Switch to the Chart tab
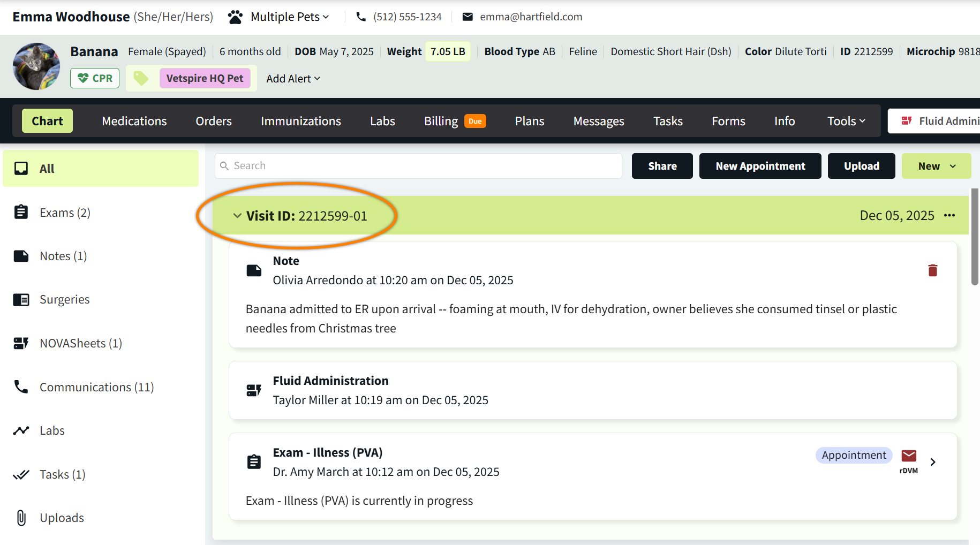 pyautogui.click(x=47, y=121)
